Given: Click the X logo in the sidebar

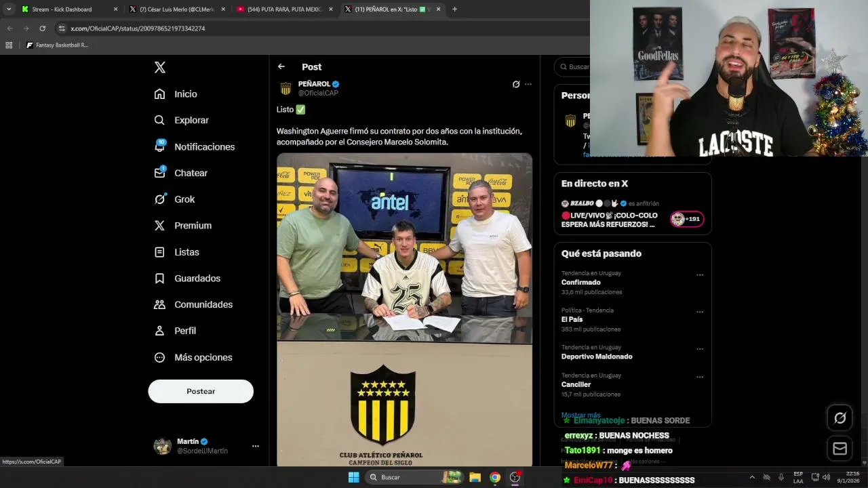Looking at the screenshot, I should (x=160, y=67).
